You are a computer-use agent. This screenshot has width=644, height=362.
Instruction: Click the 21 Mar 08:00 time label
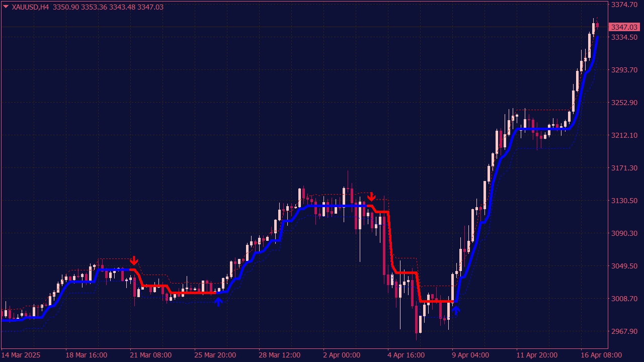point(151,355)
